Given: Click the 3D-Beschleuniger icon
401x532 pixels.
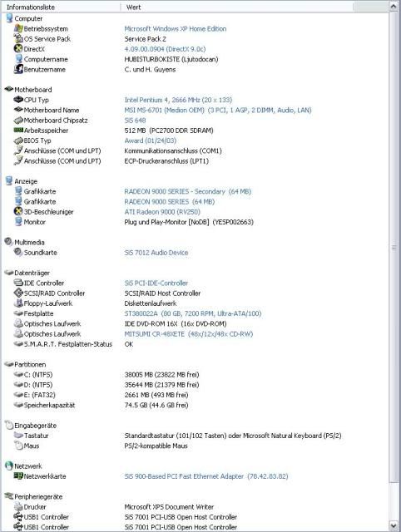Looking at the screenshot, I should pos(18,211).
